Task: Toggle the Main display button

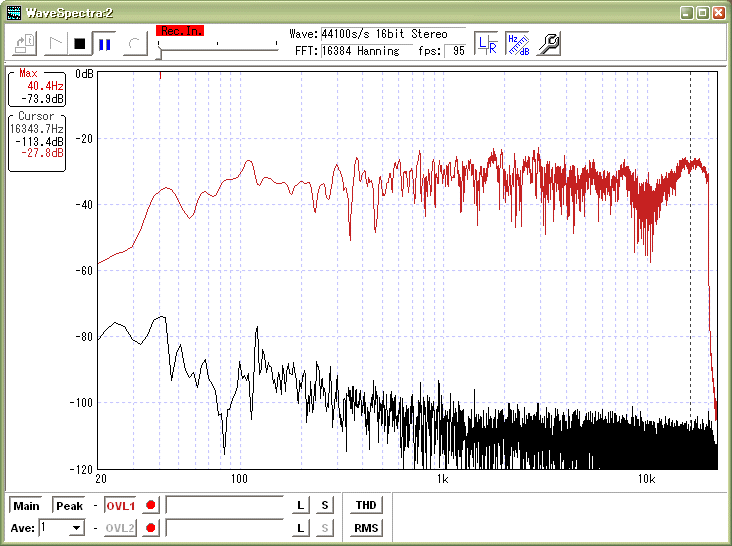Action: 26,506
